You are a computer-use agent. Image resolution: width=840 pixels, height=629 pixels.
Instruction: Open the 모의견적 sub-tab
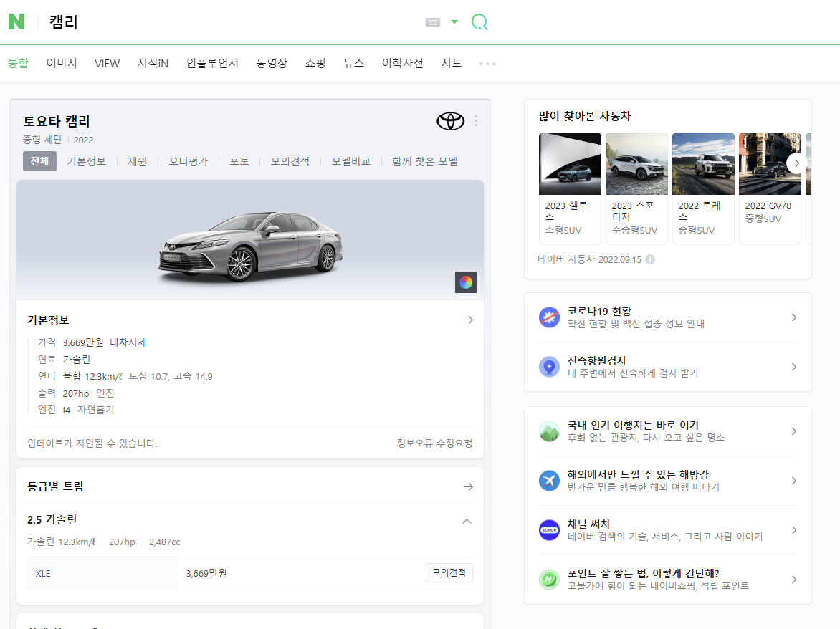(290, 161)
